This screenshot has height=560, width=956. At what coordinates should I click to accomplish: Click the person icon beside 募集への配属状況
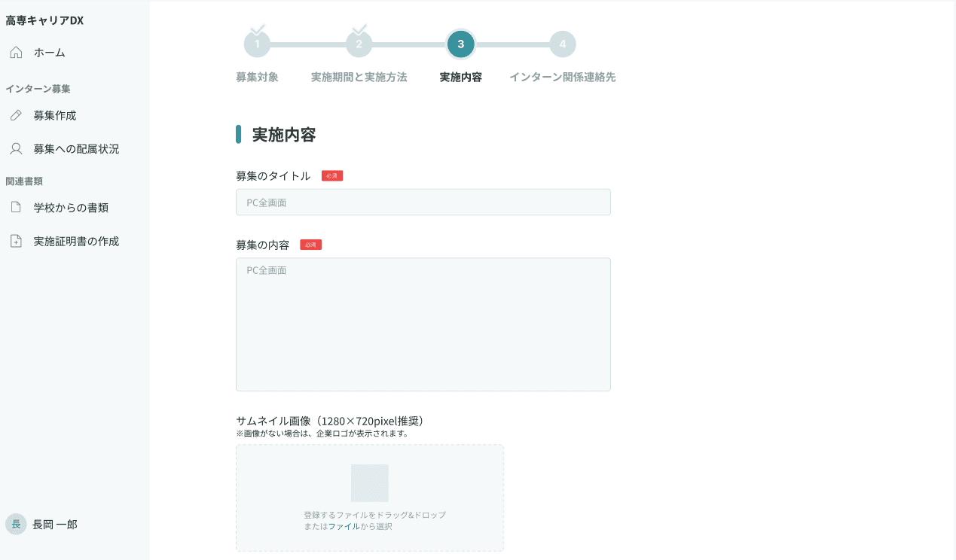click(16, 148)
